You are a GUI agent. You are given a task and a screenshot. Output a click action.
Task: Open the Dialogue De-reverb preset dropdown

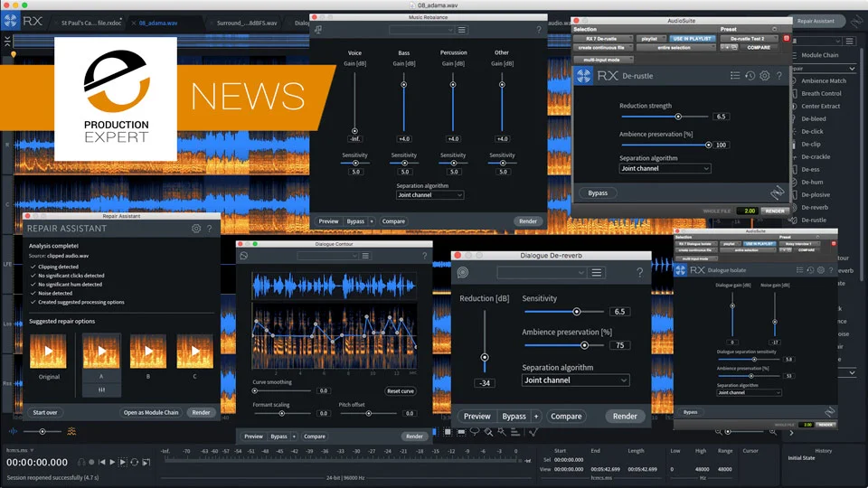coord(541,272)
